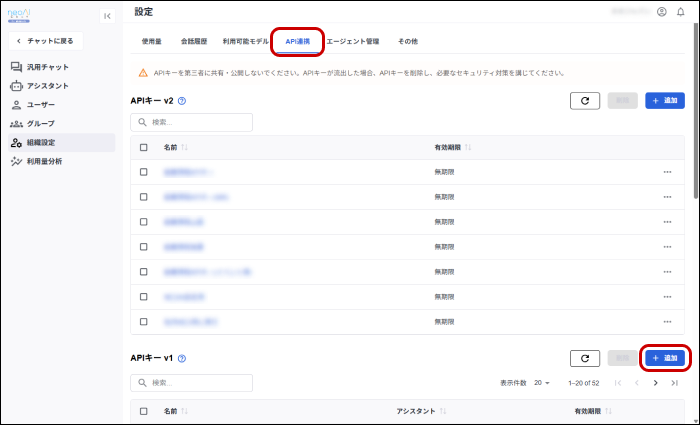Check the fifth APIキー v2 row checkbox
This screenshot has width=700, height=425.
[x=143, y=272]
